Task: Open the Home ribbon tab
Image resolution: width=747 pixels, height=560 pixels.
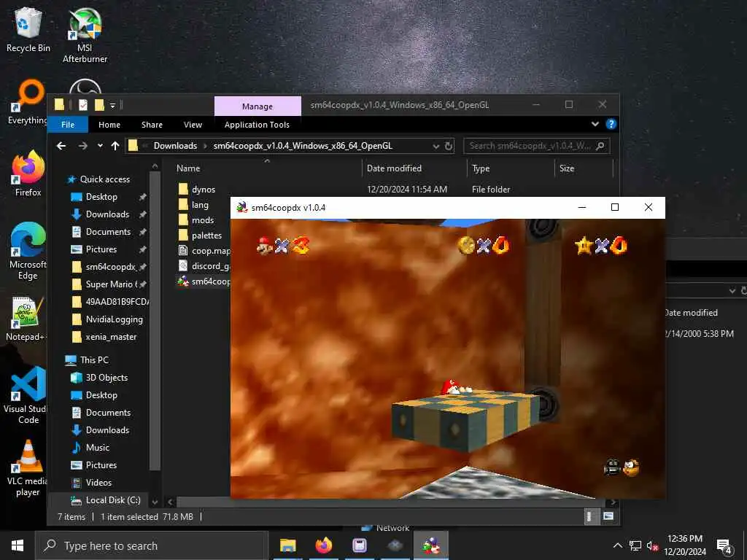Action: tap(109, 125)
